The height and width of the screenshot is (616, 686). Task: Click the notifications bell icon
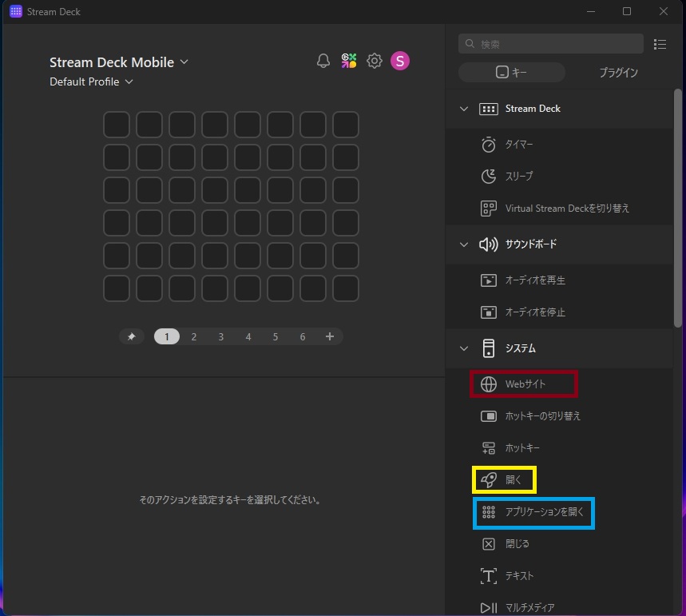pos(323,61)
